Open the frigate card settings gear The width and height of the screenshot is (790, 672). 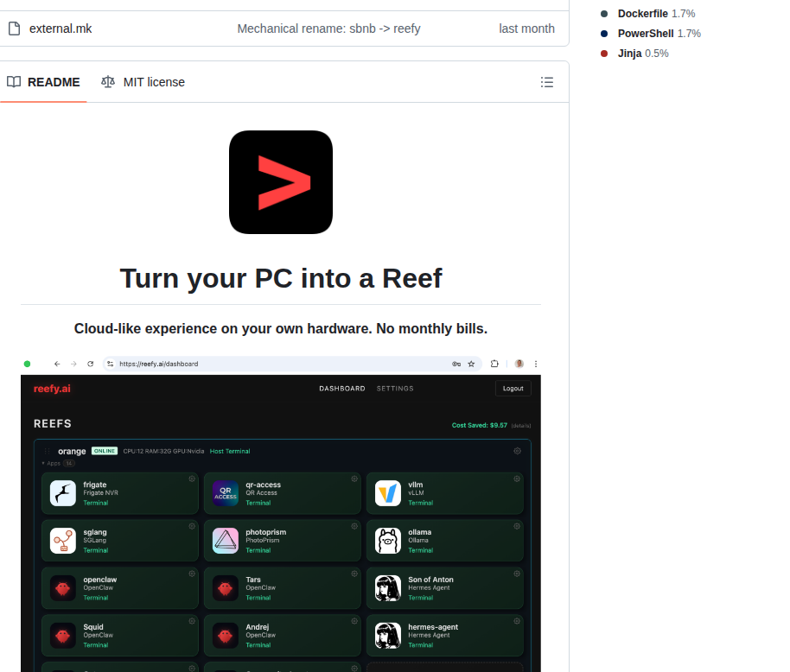tap(192, 479)
